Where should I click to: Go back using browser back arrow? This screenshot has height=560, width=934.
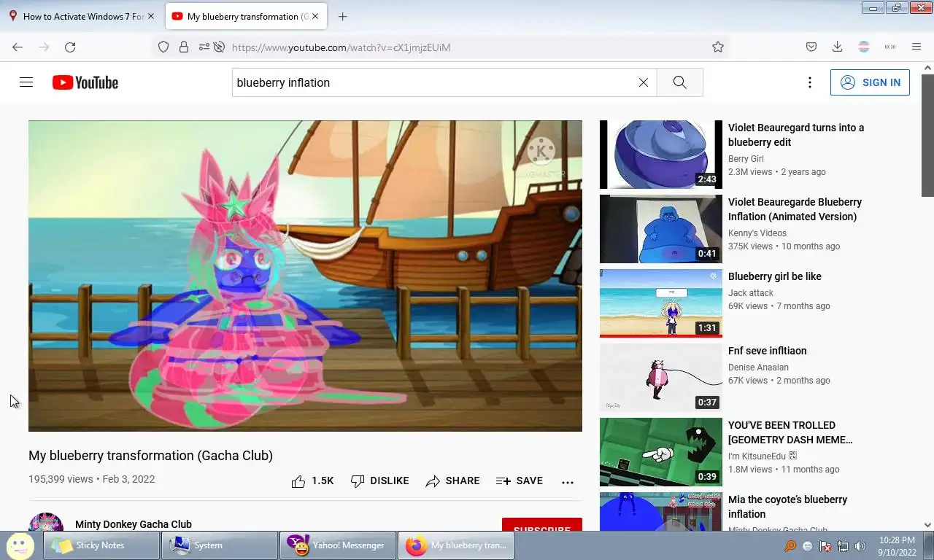[18, 47]
